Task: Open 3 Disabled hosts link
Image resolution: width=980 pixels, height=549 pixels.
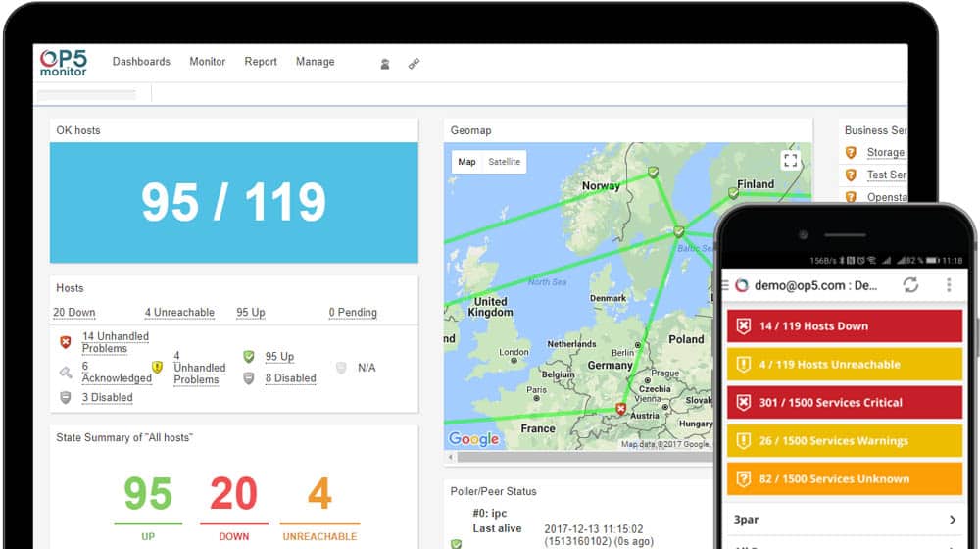Action: click(108, 398)
